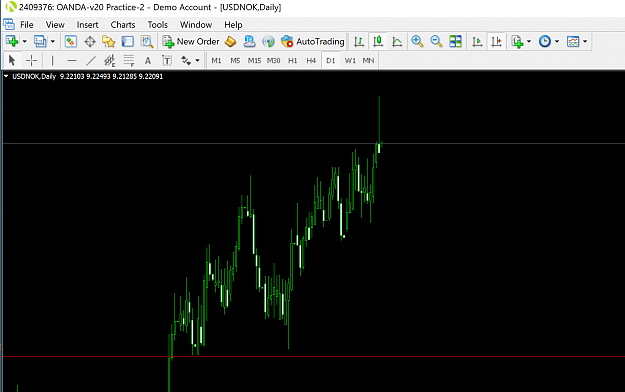Toggle the AutoTrading button
The height and width of the screenshot is (392, 625).
(x=312, y=41)
